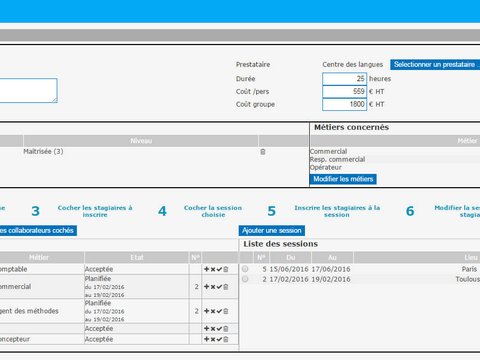The height and width of the screenshot is (360, 480).
Task: Click the 17/06/2016 session end date
Action: pos(331,269)
